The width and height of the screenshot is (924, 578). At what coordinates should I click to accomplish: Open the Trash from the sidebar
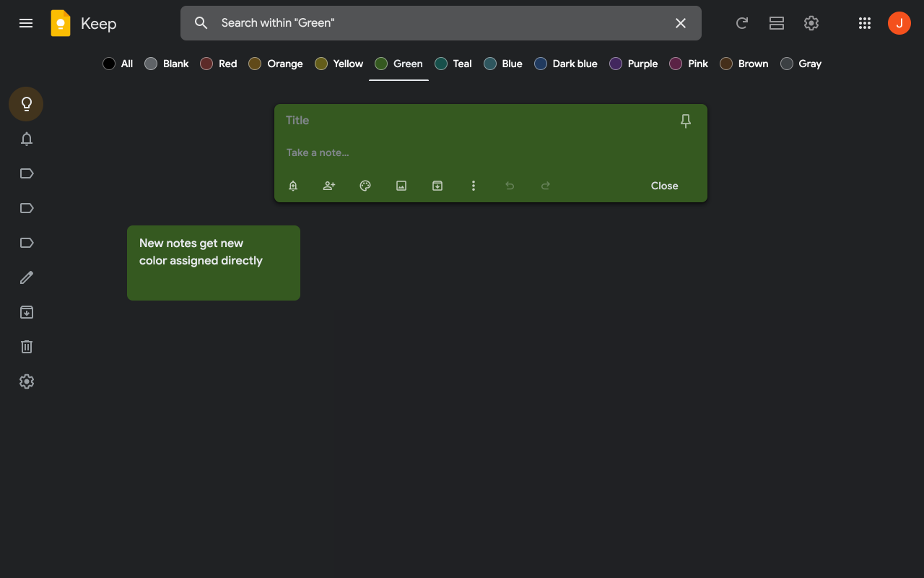coord(26,347)
